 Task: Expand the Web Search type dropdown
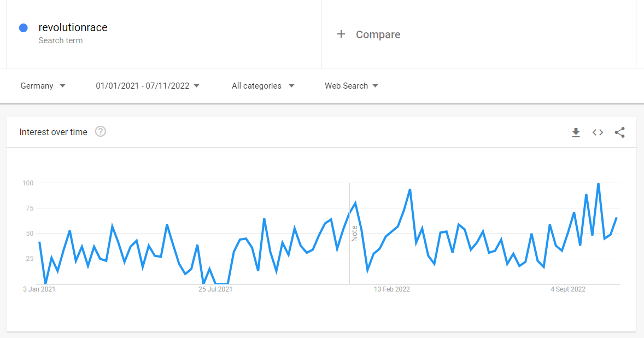pos(352,86)
